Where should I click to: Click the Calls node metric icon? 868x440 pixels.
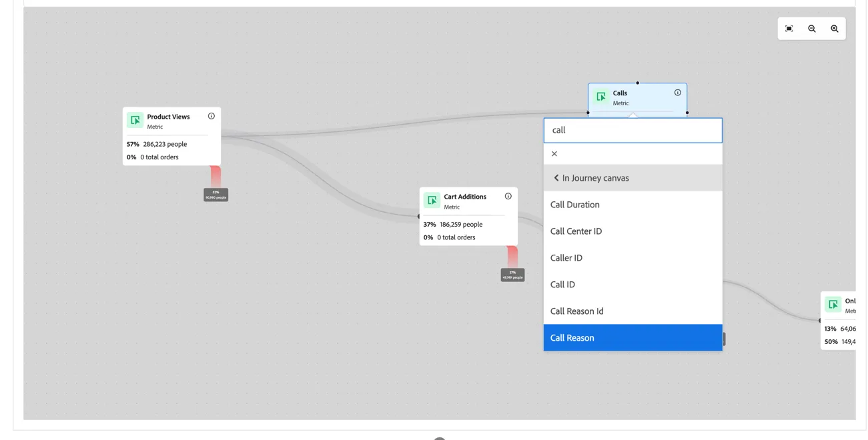(x=601, y=97)
